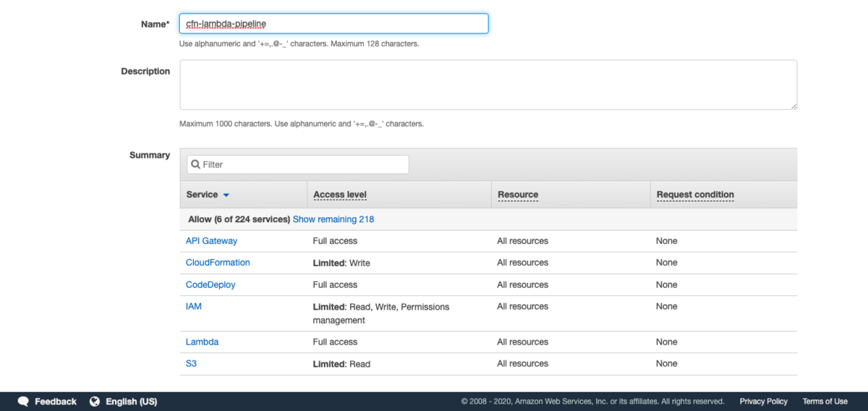Click 'All resources' in S3 row
The height and width of the screenshot is (411, 868).
coord(522,364)
